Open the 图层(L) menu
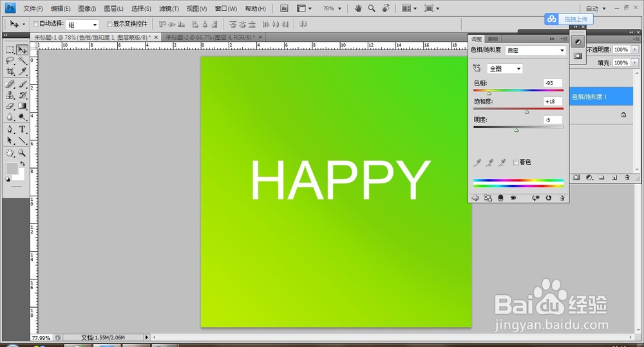Viewport: 644px width, 347px height. [x=114, y=8]
